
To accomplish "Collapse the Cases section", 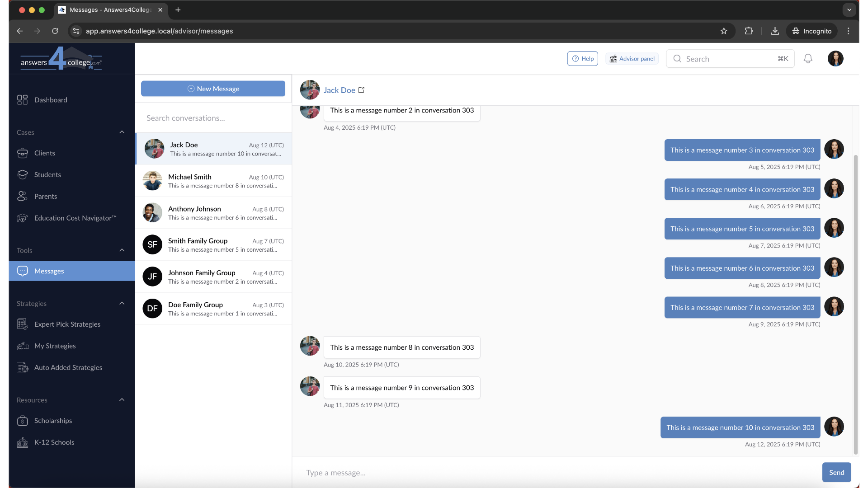I will point(122,132).
